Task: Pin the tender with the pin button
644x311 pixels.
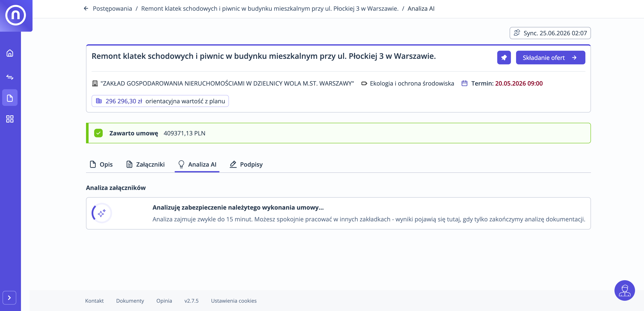Action: point(504,58)
